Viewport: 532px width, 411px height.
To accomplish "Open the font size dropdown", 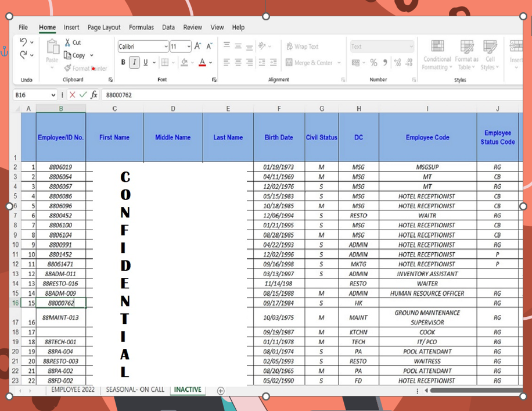I will 189,47.
